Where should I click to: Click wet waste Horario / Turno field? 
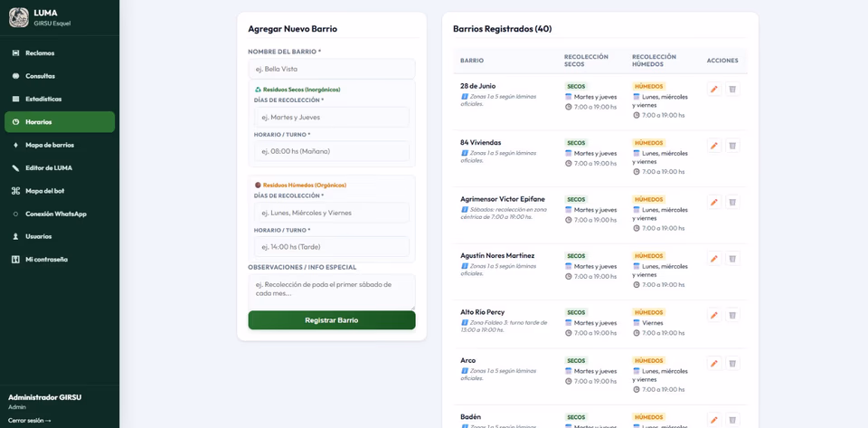coord(332,247)
